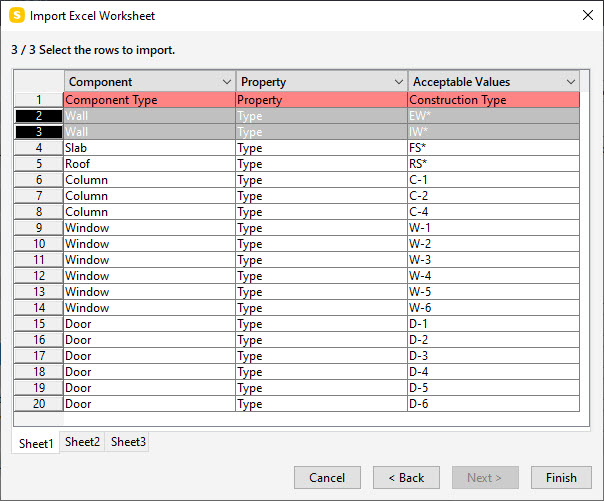Click the 'Wall' cell in row 2
604x501 pixels.
tap(149, 116)
